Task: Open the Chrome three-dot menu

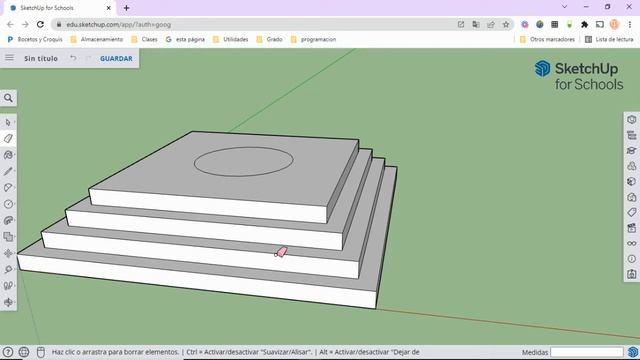Action: tap(630, 24)
